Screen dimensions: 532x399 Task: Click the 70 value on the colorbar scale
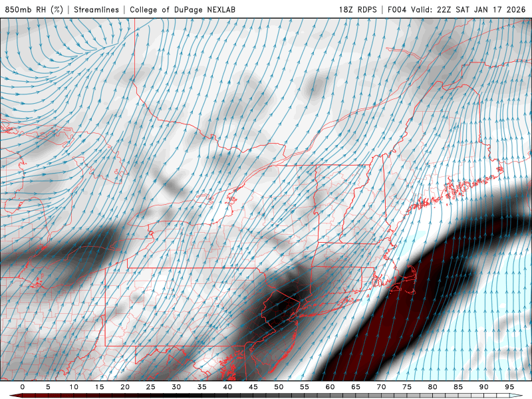pos(381,387)
